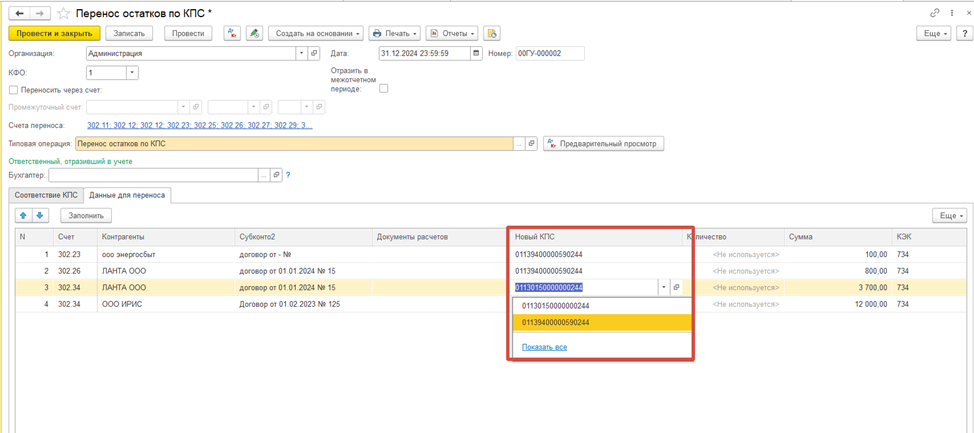Expand the Организация dropdown arrow
Viewport: 974px width, 433px height.
[x=302, y=53]
